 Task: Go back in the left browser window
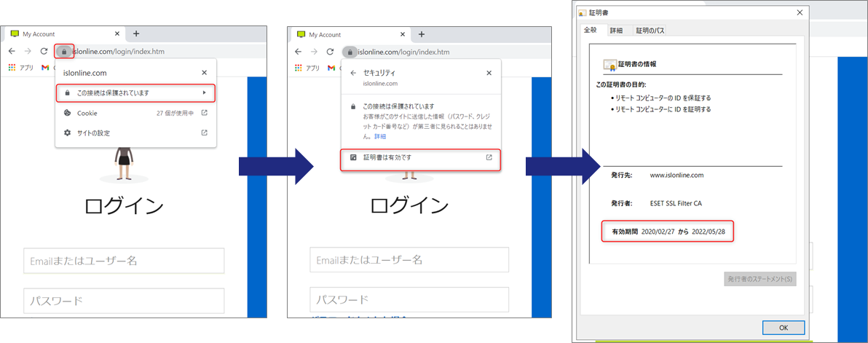(x=12, y=52)
